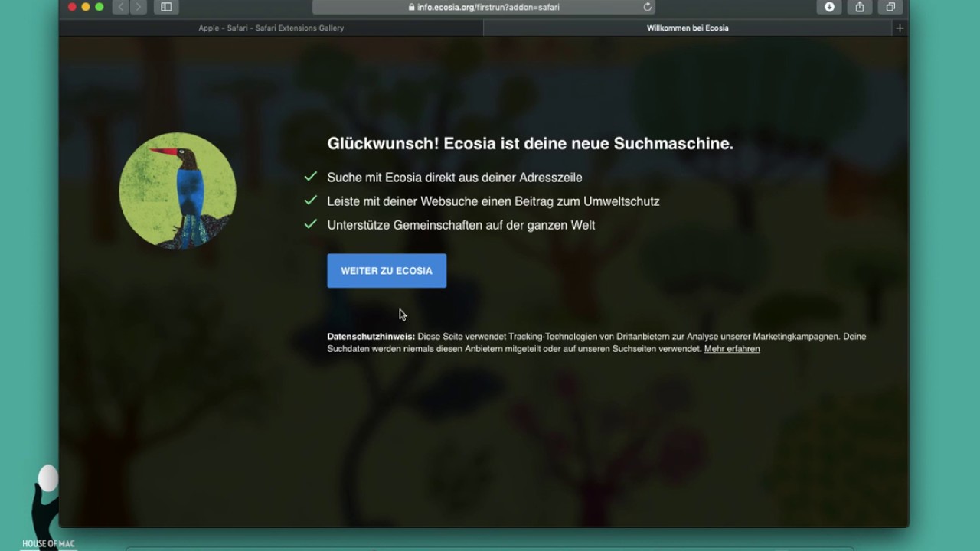The height and width of the screenshot is (551, 980).
Task: Switch to the Apple Safari Extensions Gallery tab
Action: point(271,28)
